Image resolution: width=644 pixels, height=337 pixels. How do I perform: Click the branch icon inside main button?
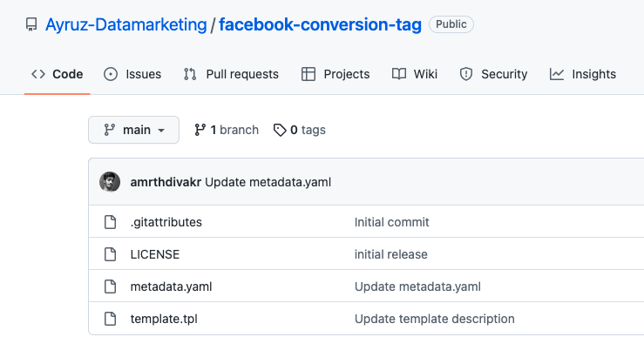pos(109,130)
